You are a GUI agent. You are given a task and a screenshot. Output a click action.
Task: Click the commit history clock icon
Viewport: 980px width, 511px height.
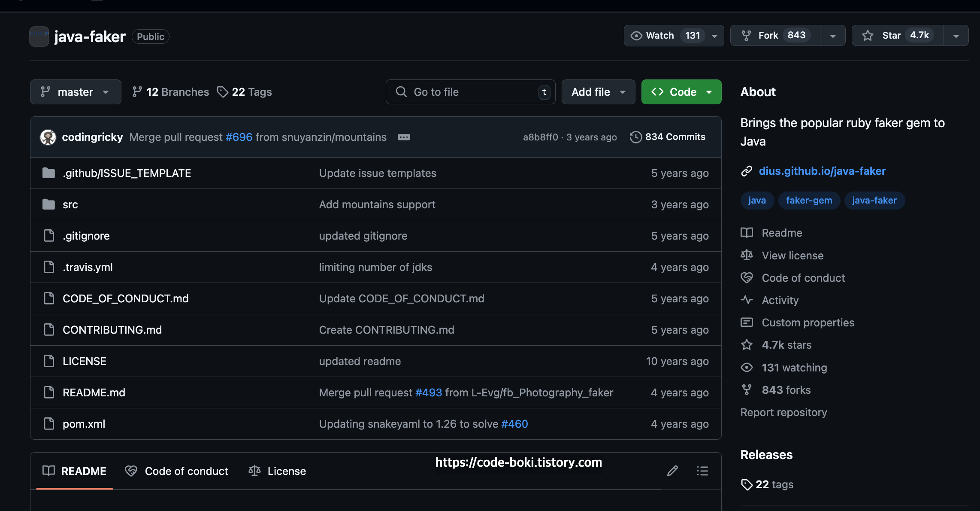coord(635,137)
